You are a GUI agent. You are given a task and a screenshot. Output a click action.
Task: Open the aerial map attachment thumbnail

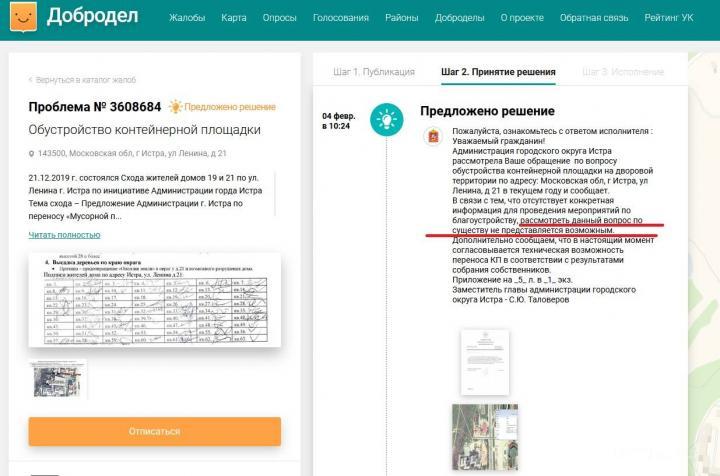485,437
